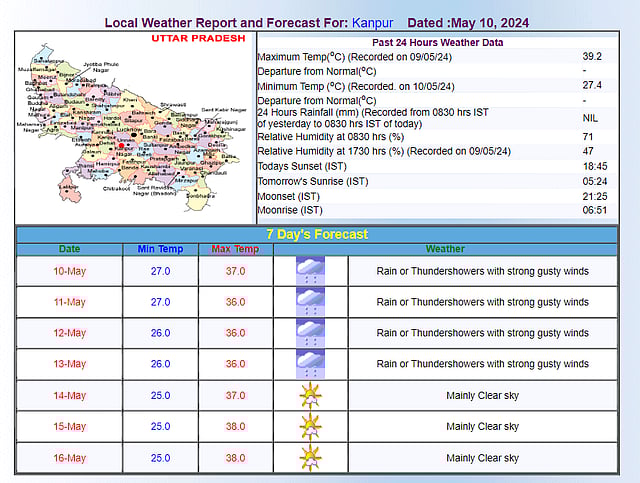The height and width of the screenshot is (483, 640).
Task: Click the rain icon for 10-May
Action: click(311, 271)
